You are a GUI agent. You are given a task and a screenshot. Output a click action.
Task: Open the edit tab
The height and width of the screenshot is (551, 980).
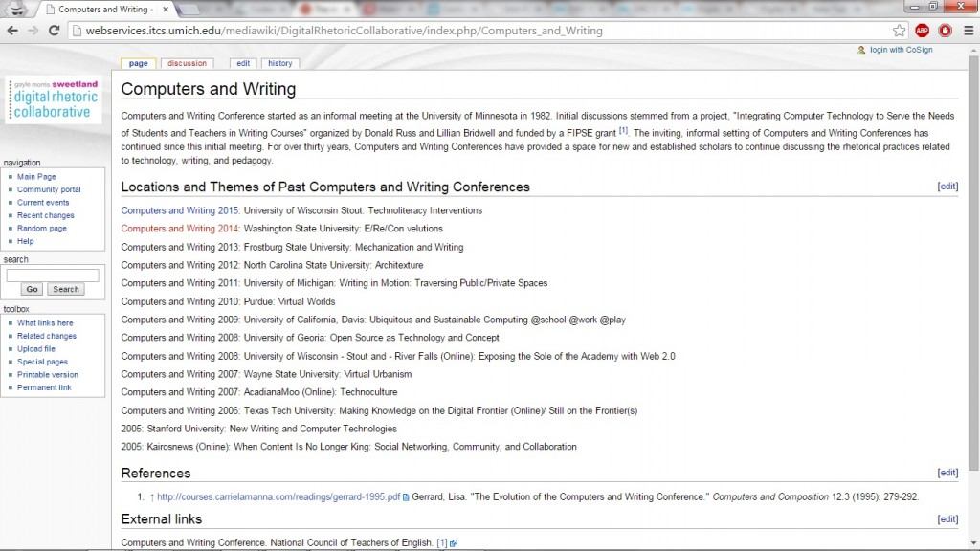(243, 63)
